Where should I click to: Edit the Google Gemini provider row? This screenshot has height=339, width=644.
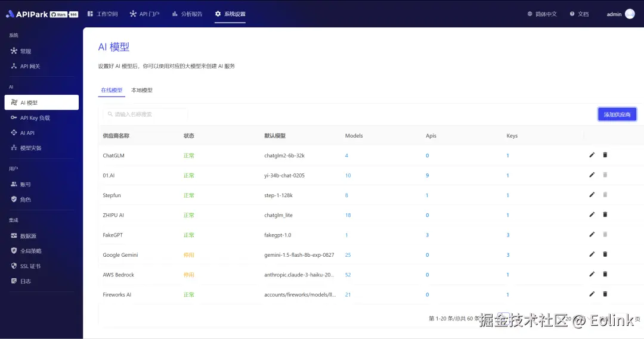[x=592, y=254]
